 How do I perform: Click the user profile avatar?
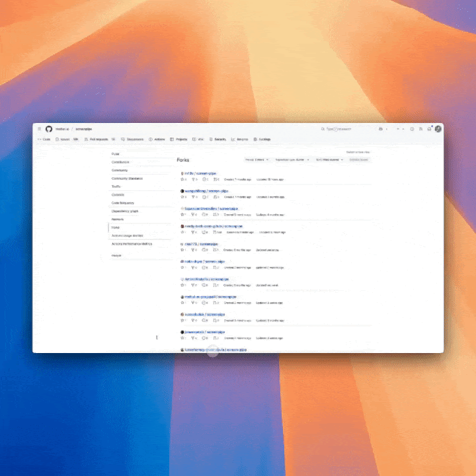click(x=438, y=129)
